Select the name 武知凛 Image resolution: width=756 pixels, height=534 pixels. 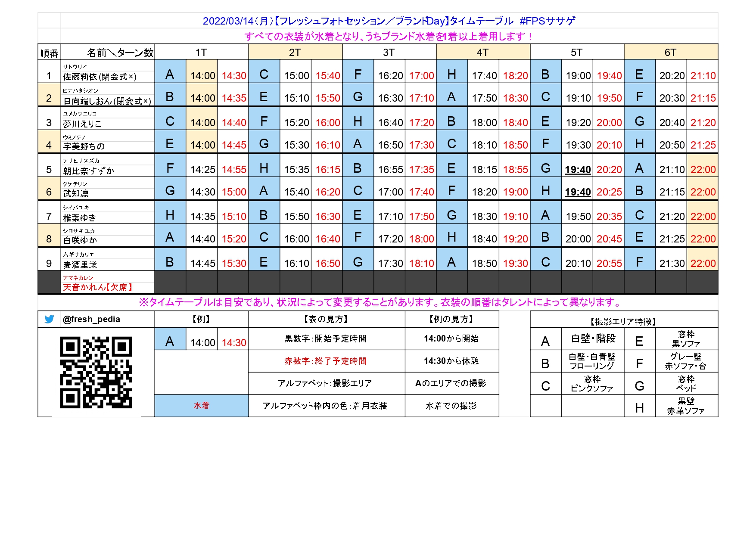point(75,193)
